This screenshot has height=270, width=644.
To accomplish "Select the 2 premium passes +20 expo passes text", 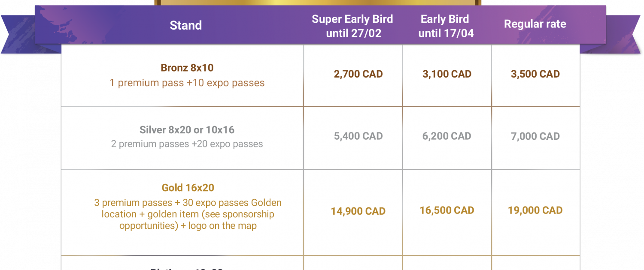I will pyautogui.click(x=187, y=144).
